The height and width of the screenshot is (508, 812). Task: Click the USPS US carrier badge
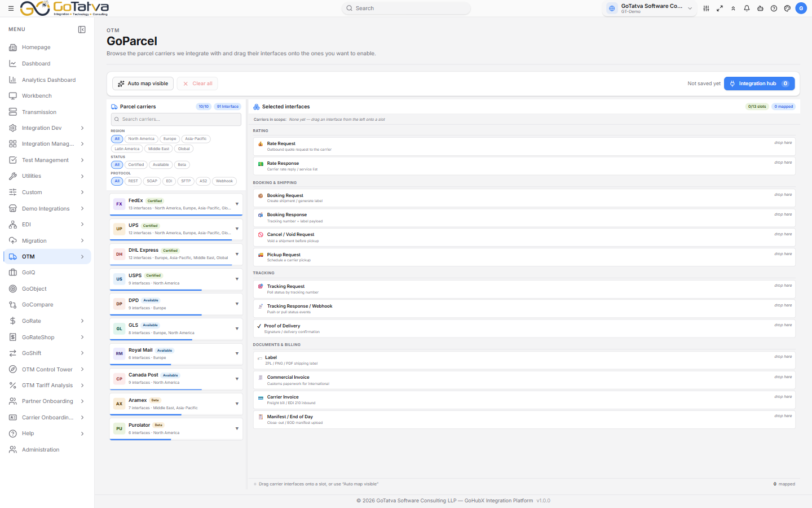click(119, 279)
